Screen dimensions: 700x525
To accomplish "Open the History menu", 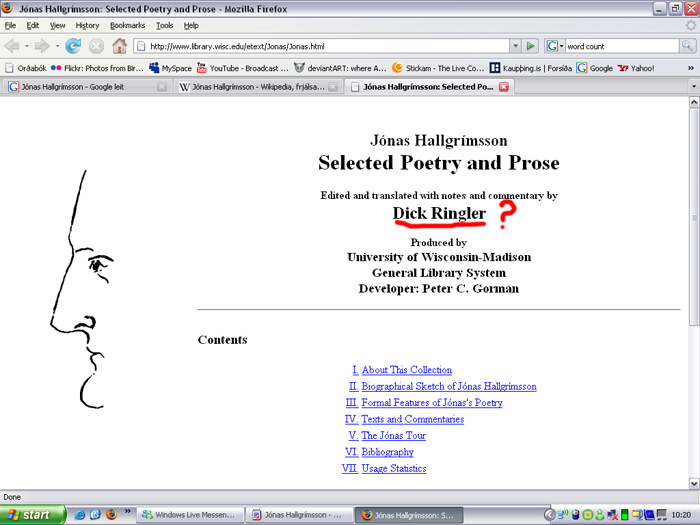I will 87,25.
